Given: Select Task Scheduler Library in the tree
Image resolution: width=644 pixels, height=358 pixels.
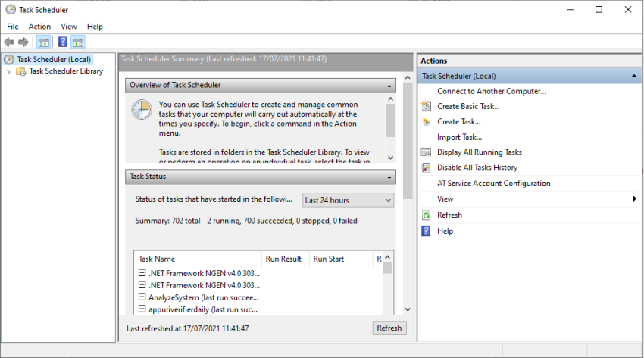Looking at the screenshot, I should pyautogui.click(x=66, y=71).
